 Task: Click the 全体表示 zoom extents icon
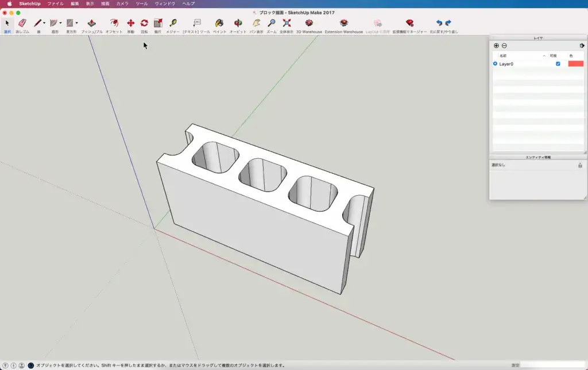pyautogui.click(x=287, y=23)
